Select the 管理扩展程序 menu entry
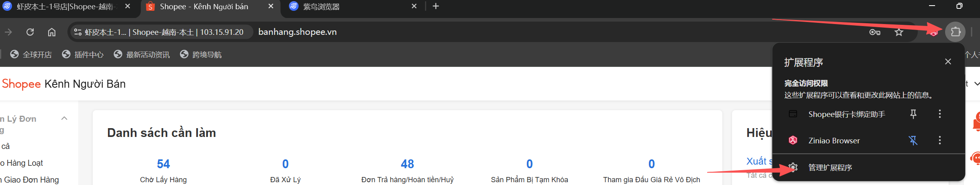 click(868, 167)
